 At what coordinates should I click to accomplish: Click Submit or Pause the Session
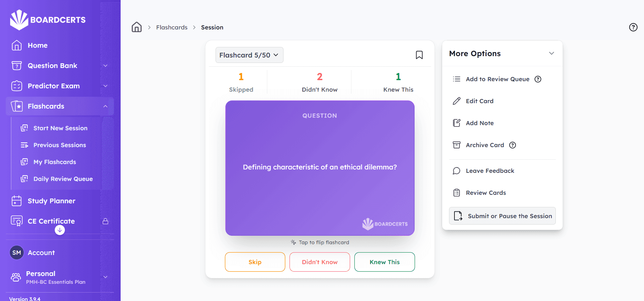[502, 216]
